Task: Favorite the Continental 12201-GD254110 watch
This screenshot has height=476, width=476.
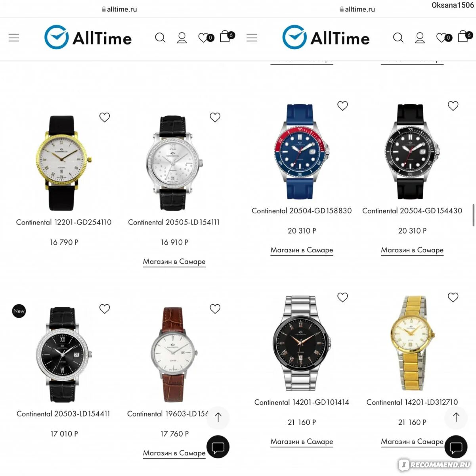Action: tap(105, 117)
